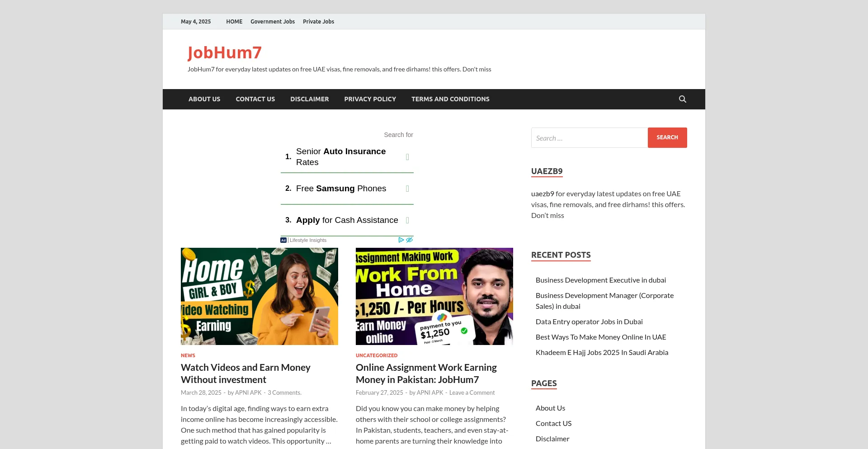Open Watch Videos and Earn Money post title
The image size is (868, 449).
pyautogui.click(x=245, y=373)
